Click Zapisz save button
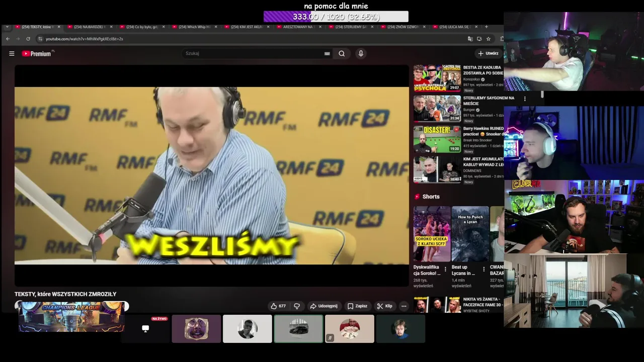644x362 pixels. [x=357, y=306]
